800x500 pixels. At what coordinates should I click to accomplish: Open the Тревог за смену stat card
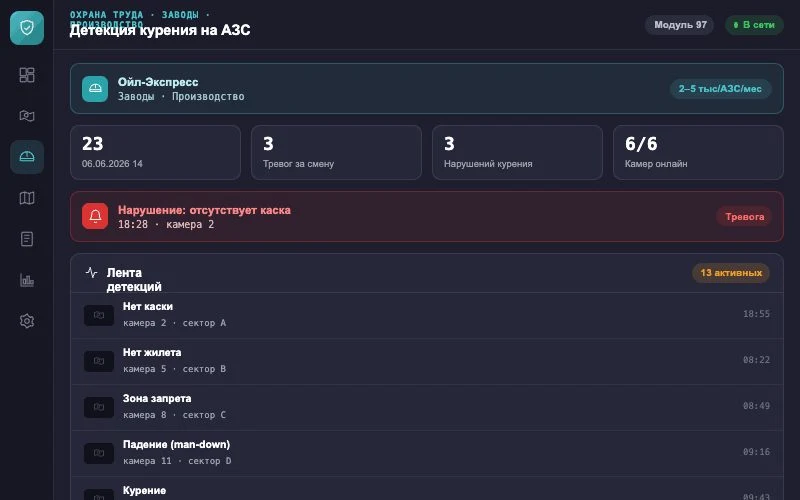tap(336, 153)
